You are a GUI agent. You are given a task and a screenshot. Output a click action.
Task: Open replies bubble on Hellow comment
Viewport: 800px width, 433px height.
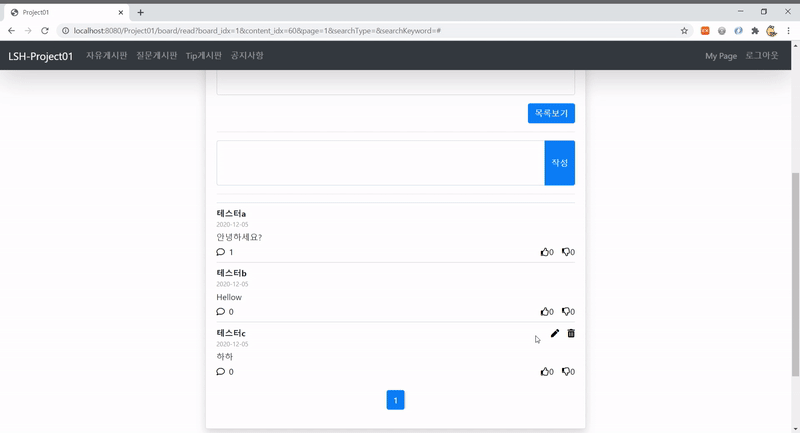coord(220,312)
